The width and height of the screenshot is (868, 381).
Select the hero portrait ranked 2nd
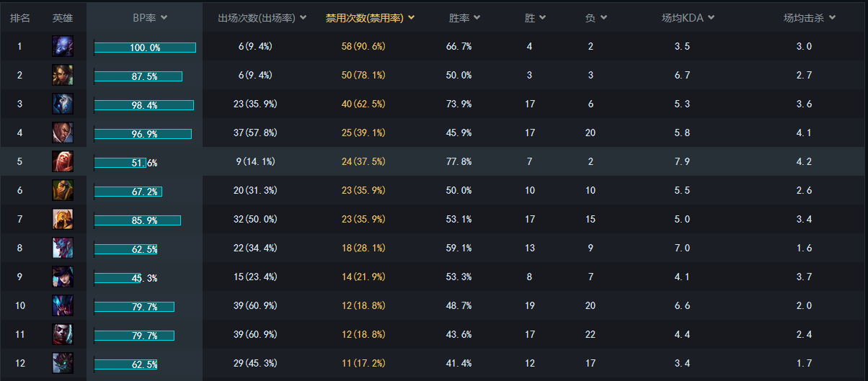[x=63, y=75]
